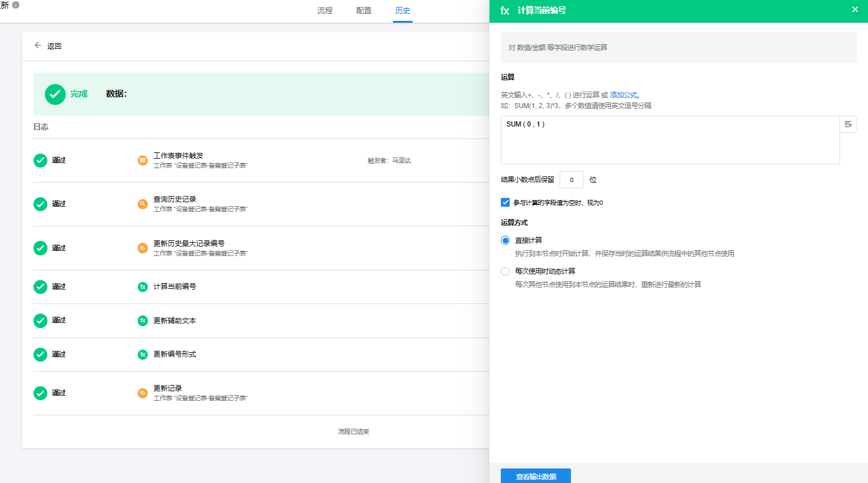This screenshot has height=483, width=868.
Task: Select the 直接计算 radio option
Action: [505, 240]
